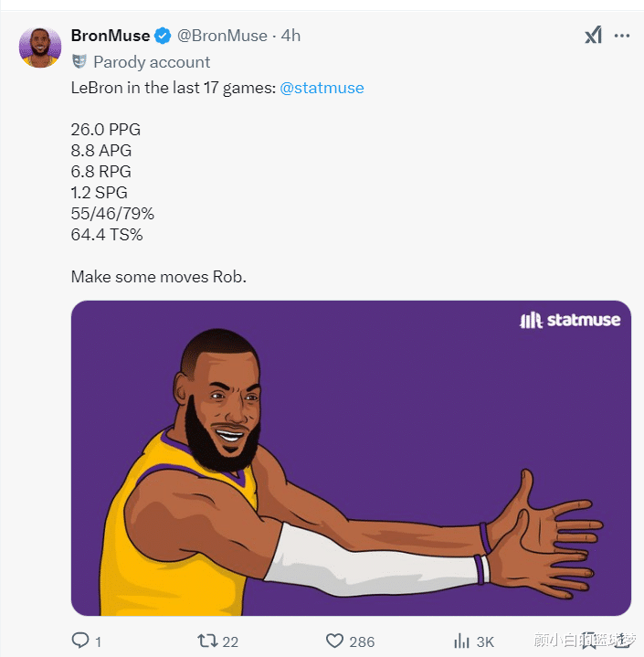Click the statmuse logo in the image
This screenshot has width=644, height=657.
[x=570, y=320]
